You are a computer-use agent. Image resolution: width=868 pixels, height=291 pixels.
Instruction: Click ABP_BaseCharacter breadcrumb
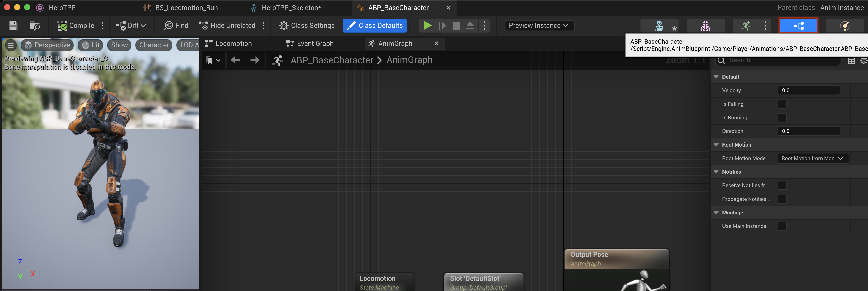(331, 60)
